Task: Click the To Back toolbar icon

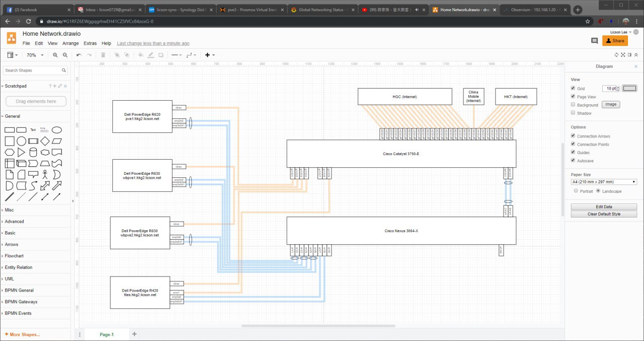Action: point(127,55)
